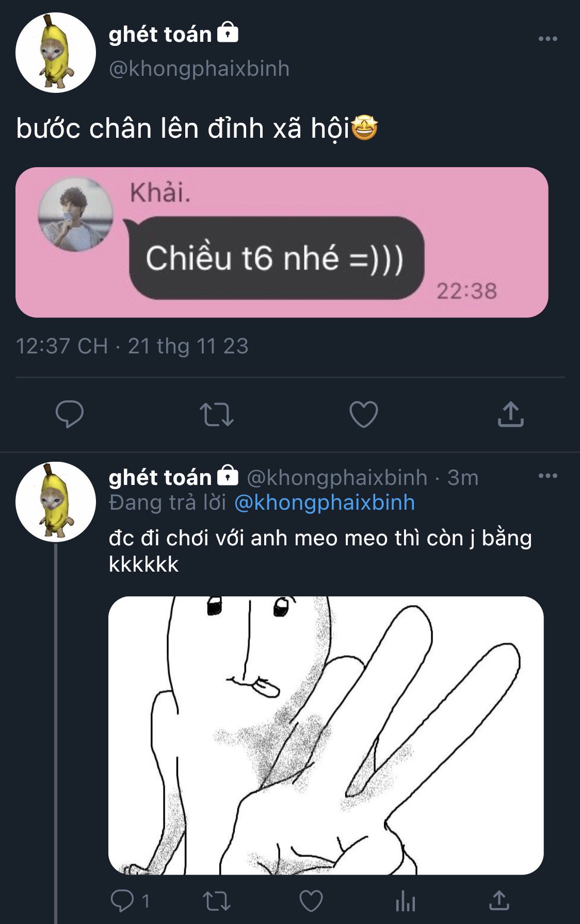View analytics of the reply tweet
Image resolution: width=580 pixels, height=924 pixels.
click(x=406, y=901)
